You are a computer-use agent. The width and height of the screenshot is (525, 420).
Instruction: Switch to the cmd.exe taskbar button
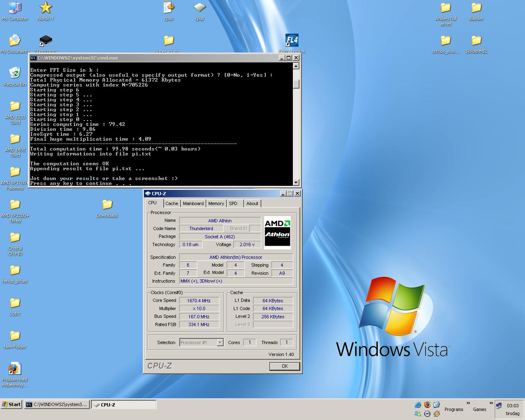[57, 404]
